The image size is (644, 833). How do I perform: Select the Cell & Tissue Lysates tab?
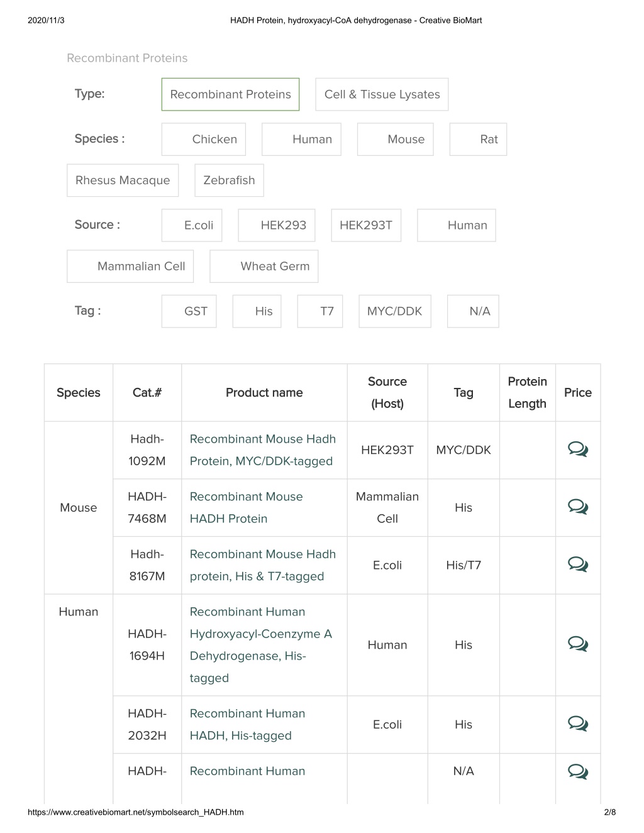coord(382,94)
